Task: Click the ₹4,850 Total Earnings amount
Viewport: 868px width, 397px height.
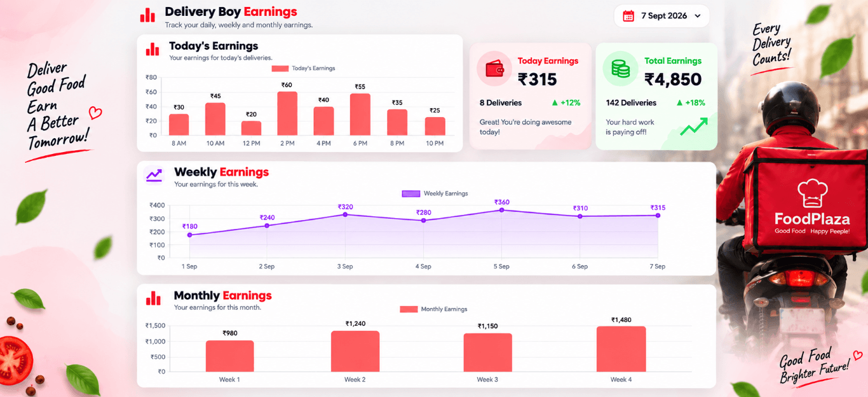Action: [673, 80]
